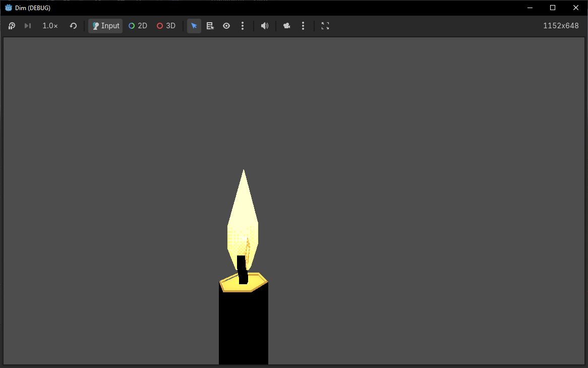Switch to 3D selection mode

point(166,26)
